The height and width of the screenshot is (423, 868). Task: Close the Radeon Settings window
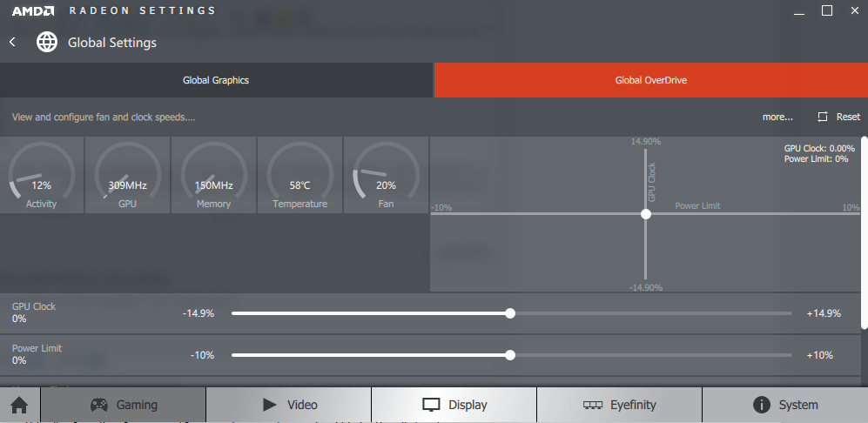tap(855, 10)
